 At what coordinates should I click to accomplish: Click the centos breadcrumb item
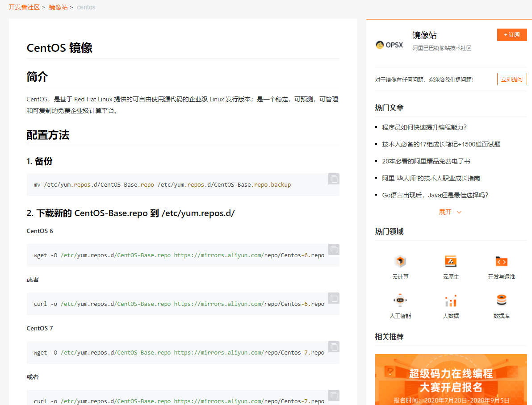point(86,7)
